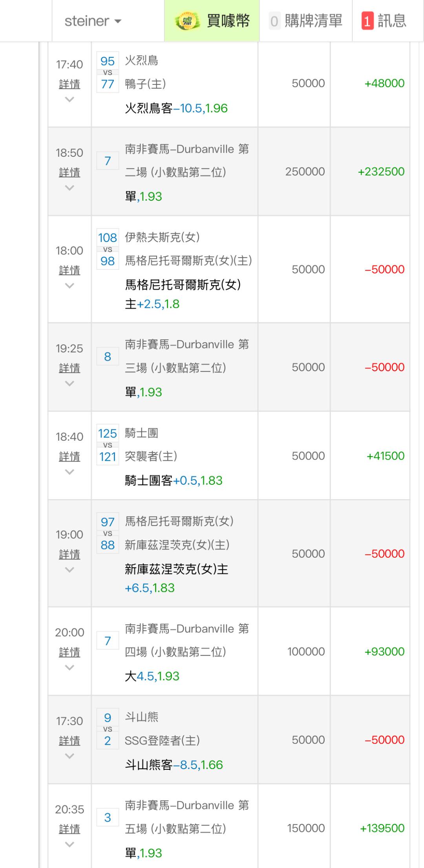Open 詳情 link for the 18:50 race
The width and height of the screenshot is (424, 868).
[69, 172]
